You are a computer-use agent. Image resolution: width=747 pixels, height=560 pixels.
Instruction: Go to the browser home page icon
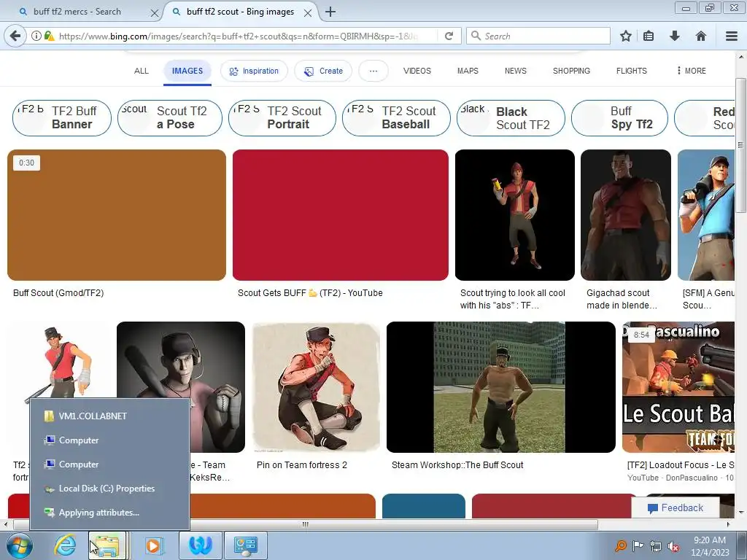[x=701, y=36]
